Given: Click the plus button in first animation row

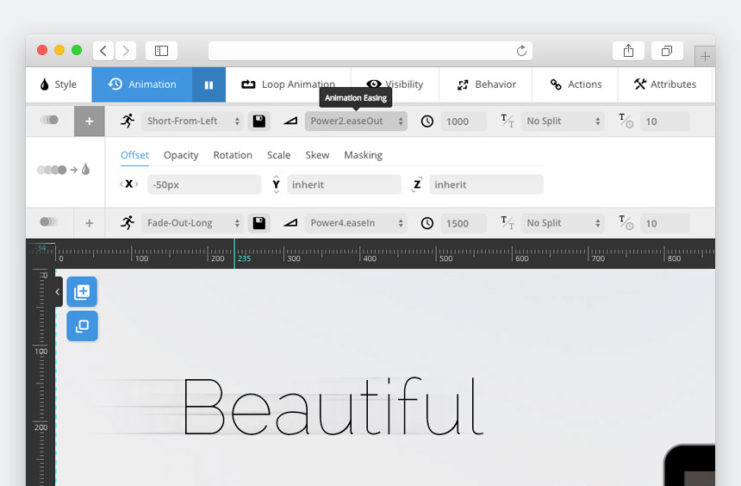Looking at the screenshot, I should tap(89, 121).
